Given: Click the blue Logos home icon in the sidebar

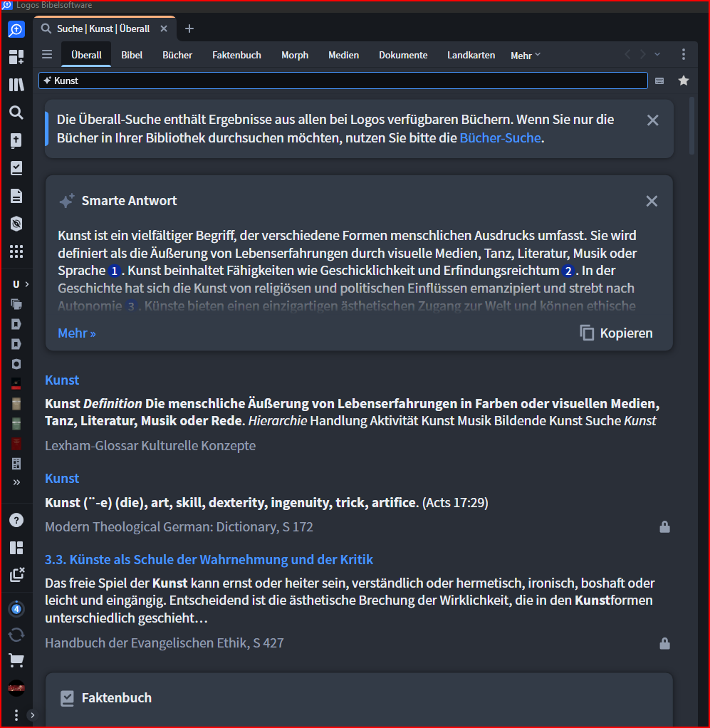Looking at the screenshot, I should point(16,30).
